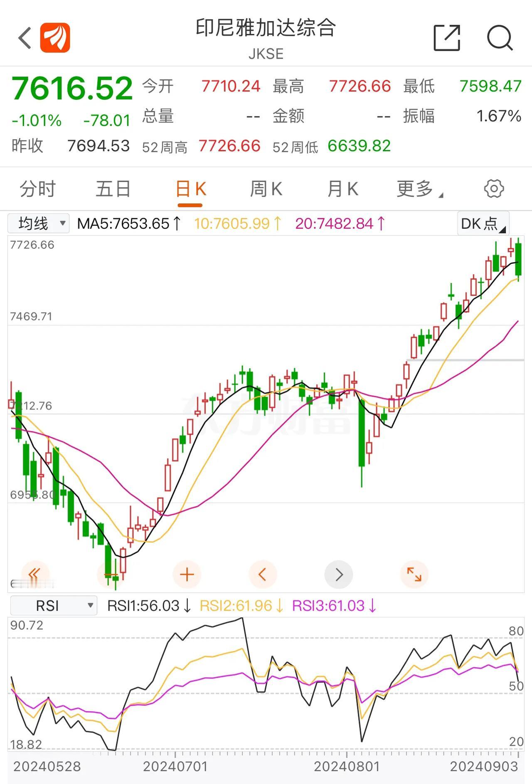Select the 月K tab
Image resolution: width=532 pixels, height=784 pixels.
tap(342, 189)
